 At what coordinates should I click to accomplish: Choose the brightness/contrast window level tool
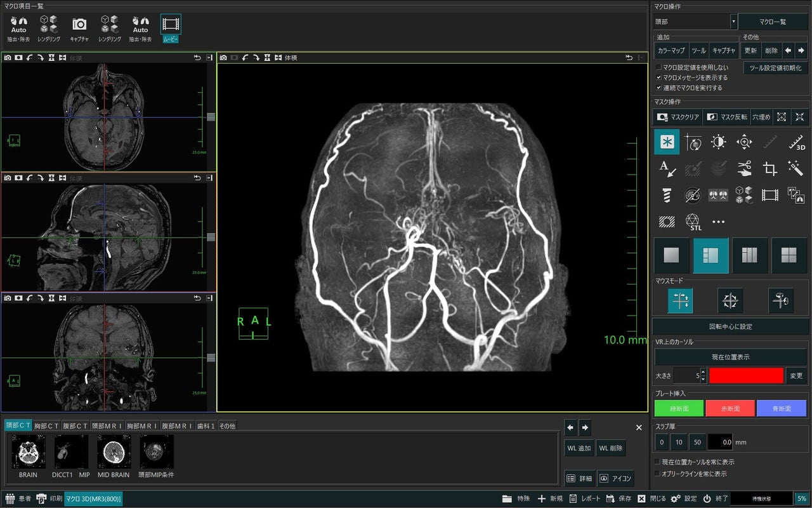point(718,142)
